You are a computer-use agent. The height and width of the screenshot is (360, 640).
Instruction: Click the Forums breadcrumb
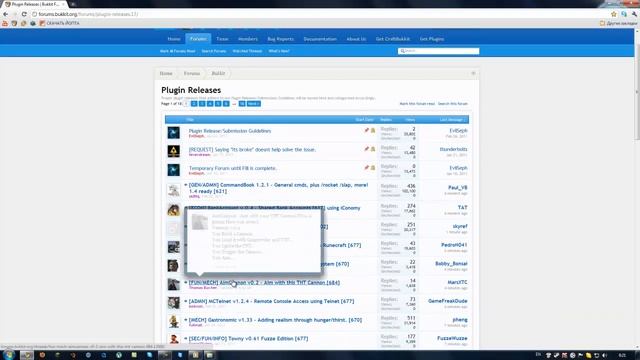pos(192,73)
